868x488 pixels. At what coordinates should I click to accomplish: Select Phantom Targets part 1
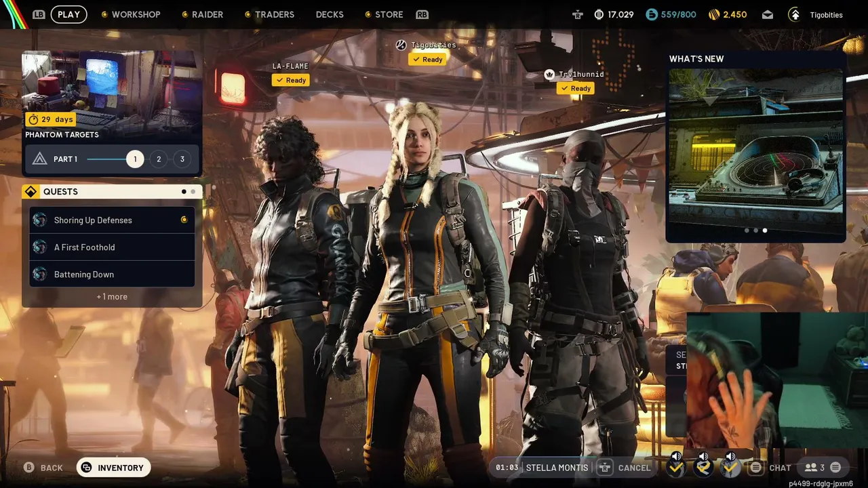tap(135, 159)
